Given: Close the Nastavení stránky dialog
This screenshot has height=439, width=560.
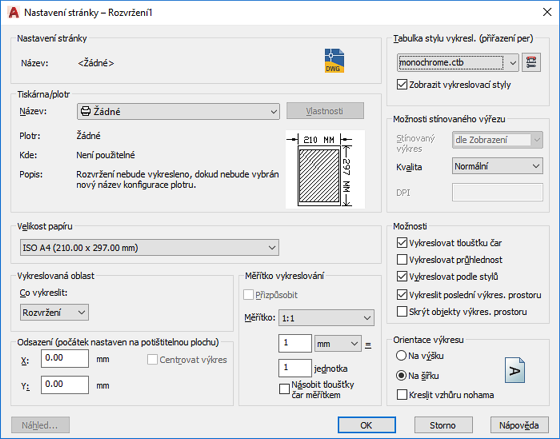Looking at the screenshot, I should click(x=547, y=12).
